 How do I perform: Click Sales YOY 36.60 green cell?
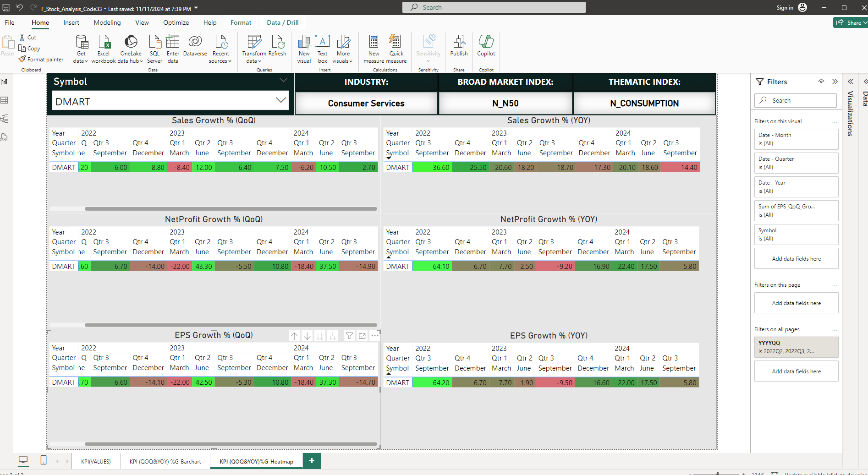click(432, 168)
